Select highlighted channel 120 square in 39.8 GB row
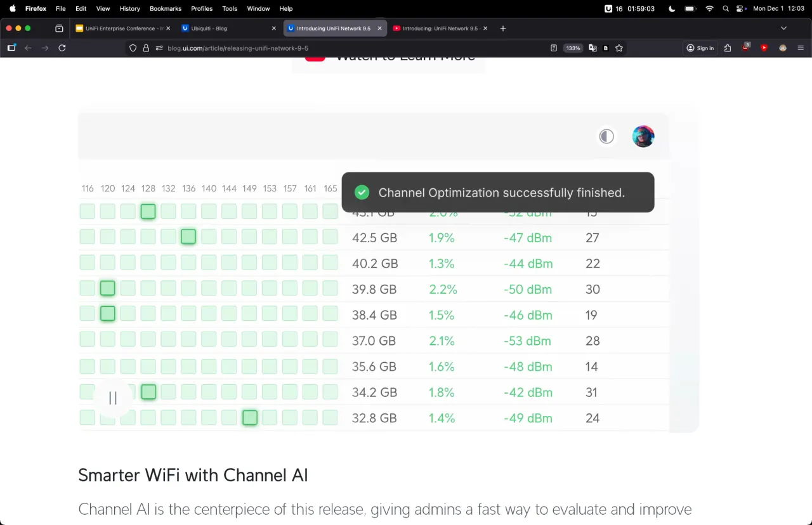 click(x=108, y=288)
